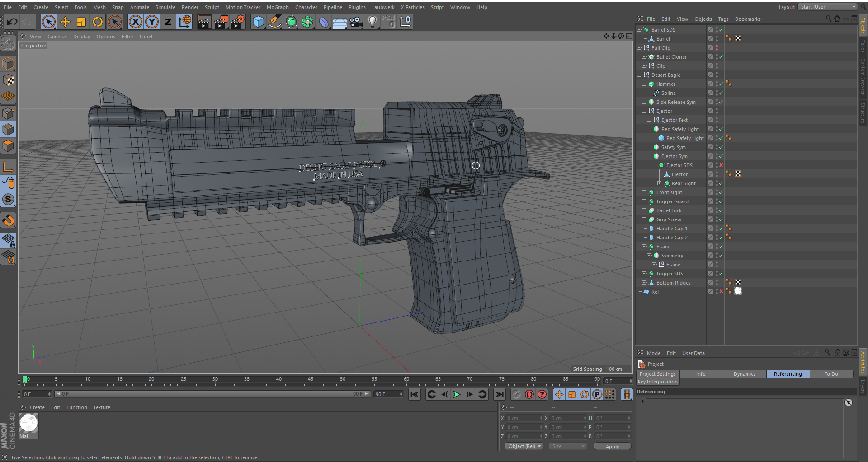Toggle enable check for Bullet Cloner

(x=721, y=57)
